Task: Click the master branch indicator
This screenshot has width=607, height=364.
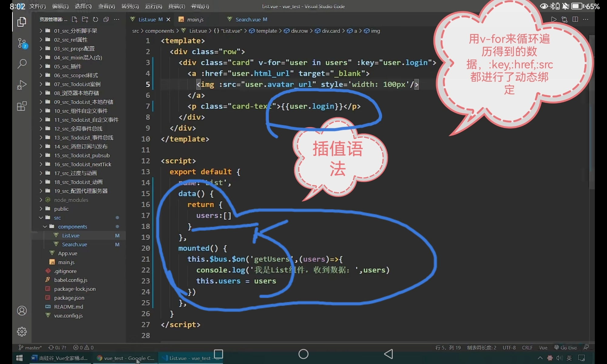Action: [x=30, y=348]
